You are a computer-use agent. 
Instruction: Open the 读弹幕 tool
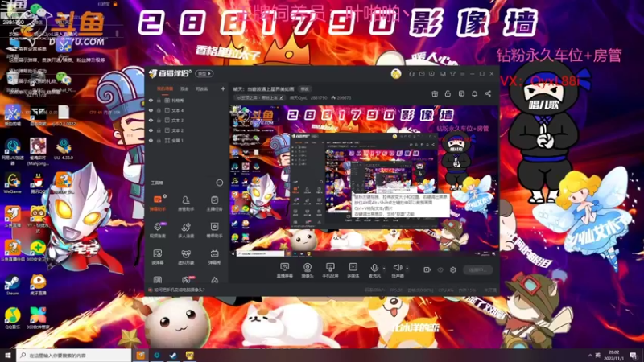pos(158,257)
